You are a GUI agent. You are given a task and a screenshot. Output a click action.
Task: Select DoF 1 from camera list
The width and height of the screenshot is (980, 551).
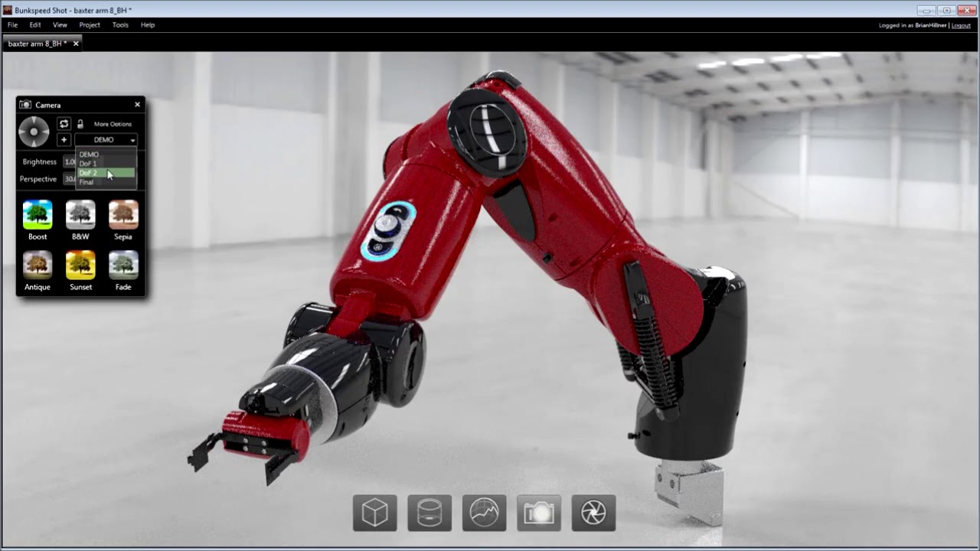(x=106, y=164)
